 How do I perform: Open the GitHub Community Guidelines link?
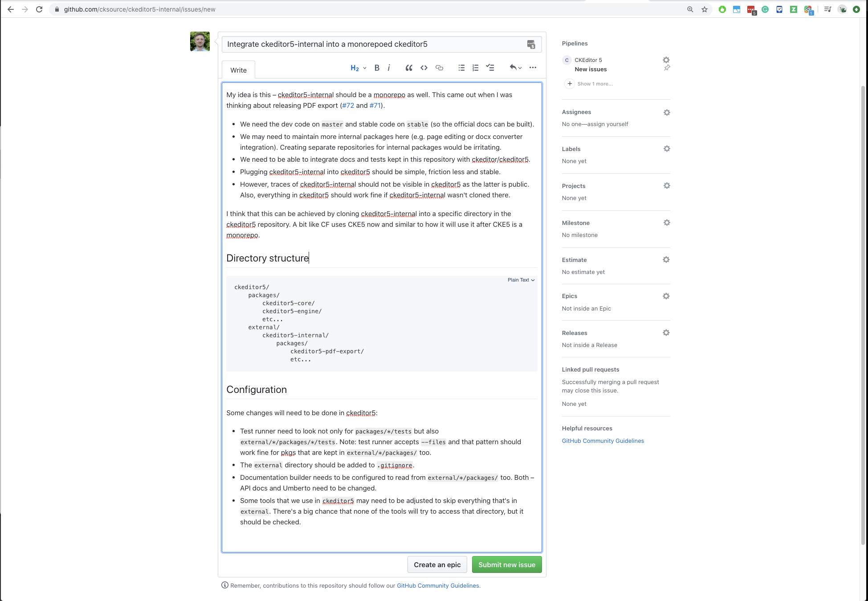point(603,441)
